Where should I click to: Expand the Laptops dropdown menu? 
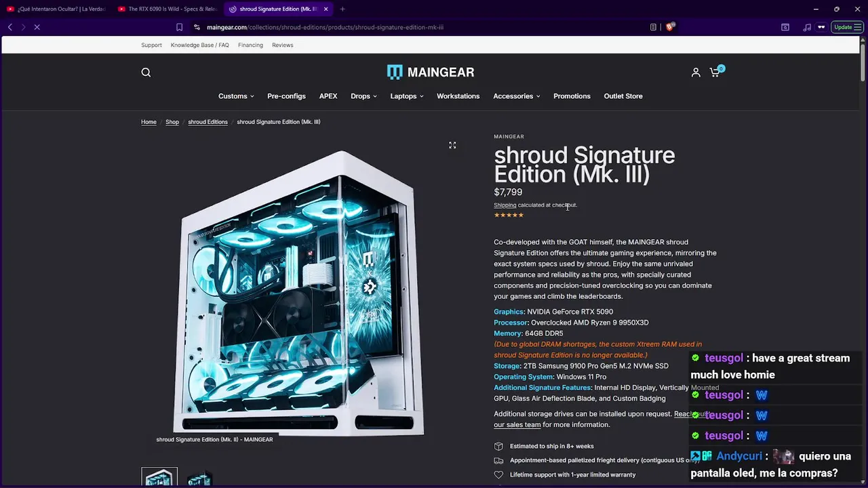click(x=407, y=96)
